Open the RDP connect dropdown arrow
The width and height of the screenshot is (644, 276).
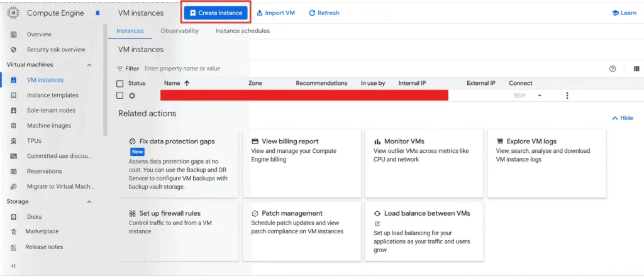coord(540,96)
